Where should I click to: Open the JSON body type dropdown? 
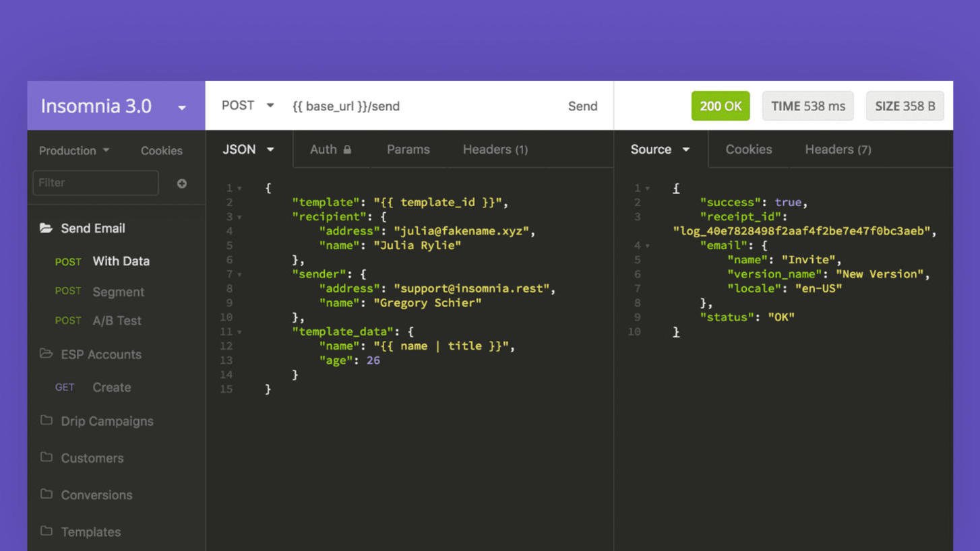click(x=249, y=150)
